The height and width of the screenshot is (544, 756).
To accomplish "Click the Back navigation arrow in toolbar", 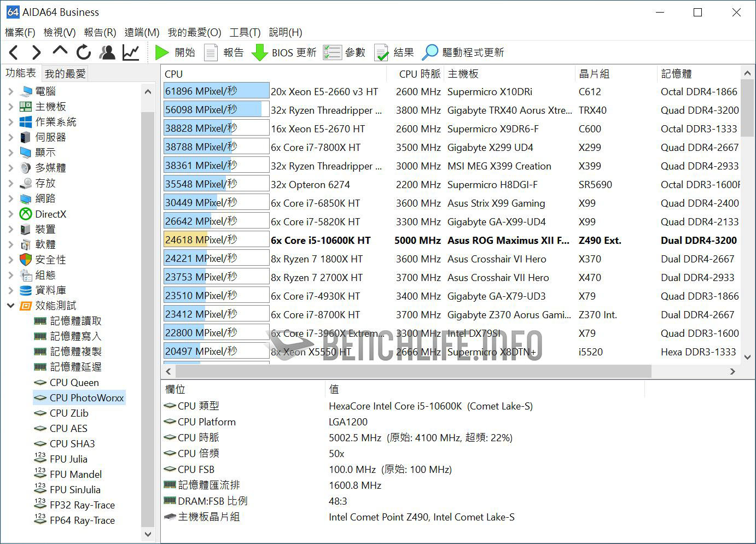I will (14, 52).
